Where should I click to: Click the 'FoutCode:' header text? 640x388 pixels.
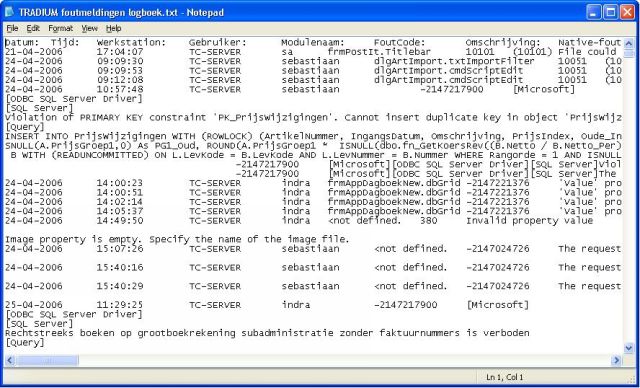[x=400, y=42]
